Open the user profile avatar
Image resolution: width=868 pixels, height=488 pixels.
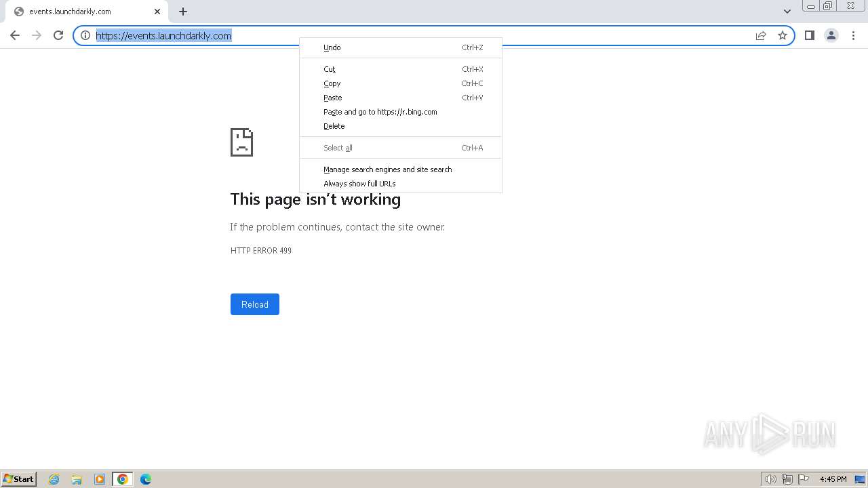click(x=831, y=35)
